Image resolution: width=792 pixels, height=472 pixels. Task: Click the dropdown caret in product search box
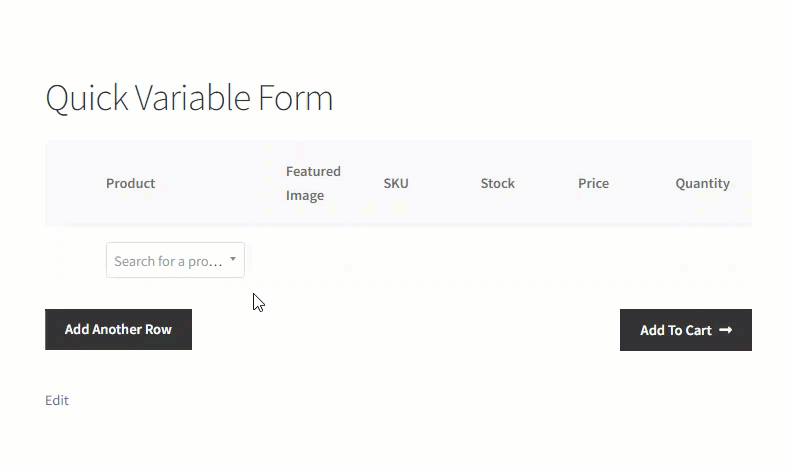(233, 259)
